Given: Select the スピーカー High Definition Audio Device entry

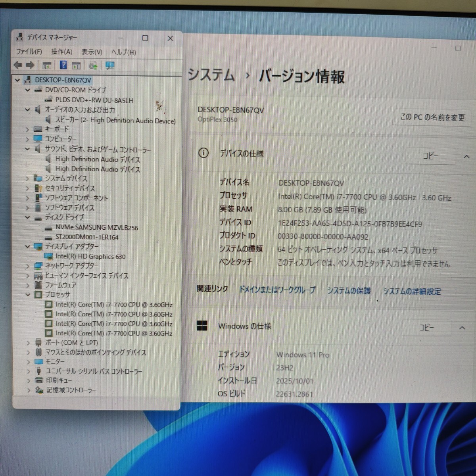Looking at the screenshot, I should (115, 120).
